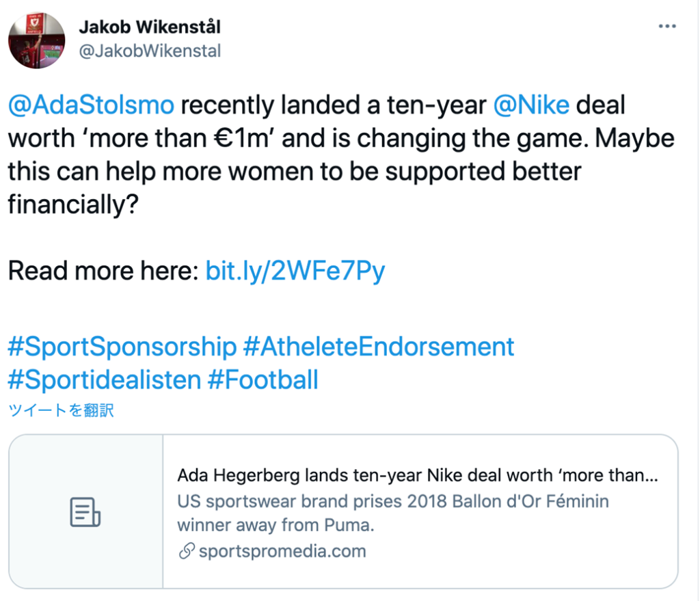Click the chain link icon beside sportspromedia.com
Image resolution: width=700 pixels, height=601 pixels.
(x=187, y=551)
